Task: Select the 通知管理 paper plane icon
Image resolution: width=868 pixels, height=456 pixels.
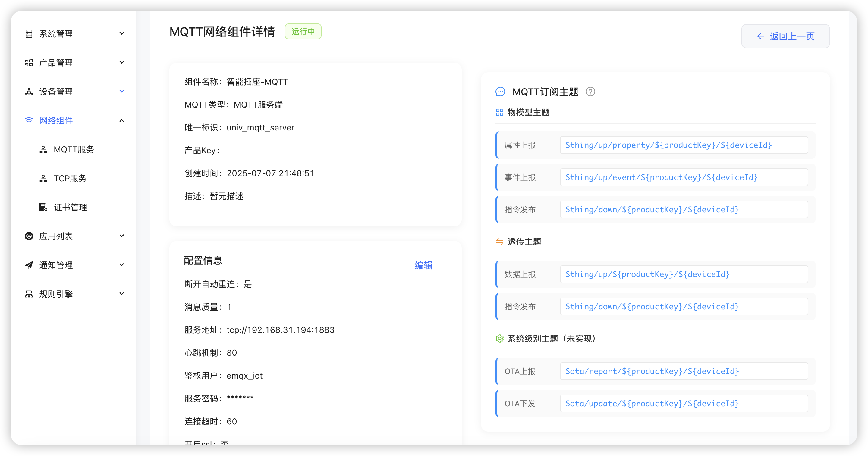Action: (x=29, y=265)
